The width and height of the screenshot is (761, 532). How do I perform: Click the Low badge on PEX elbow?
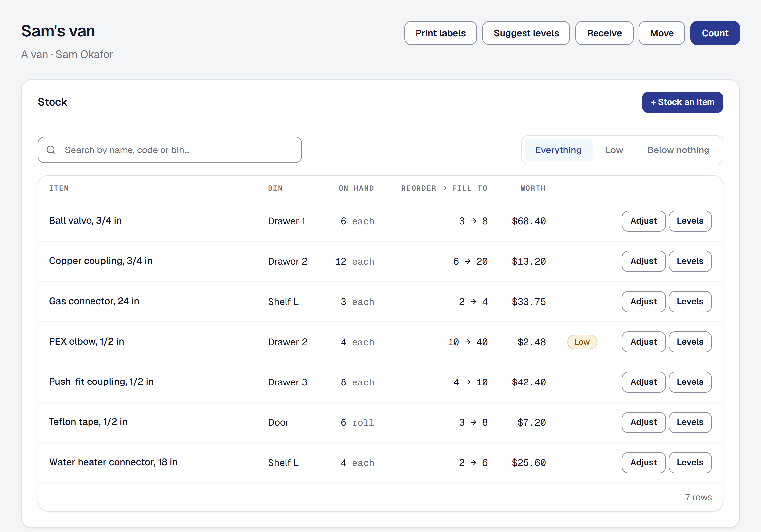point(582,342)
